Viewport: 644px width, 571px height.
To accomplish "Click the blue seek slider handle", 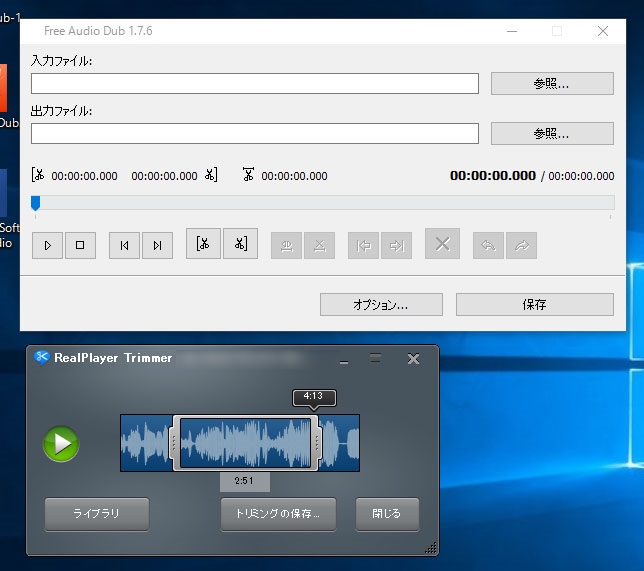I will [36, 203].
